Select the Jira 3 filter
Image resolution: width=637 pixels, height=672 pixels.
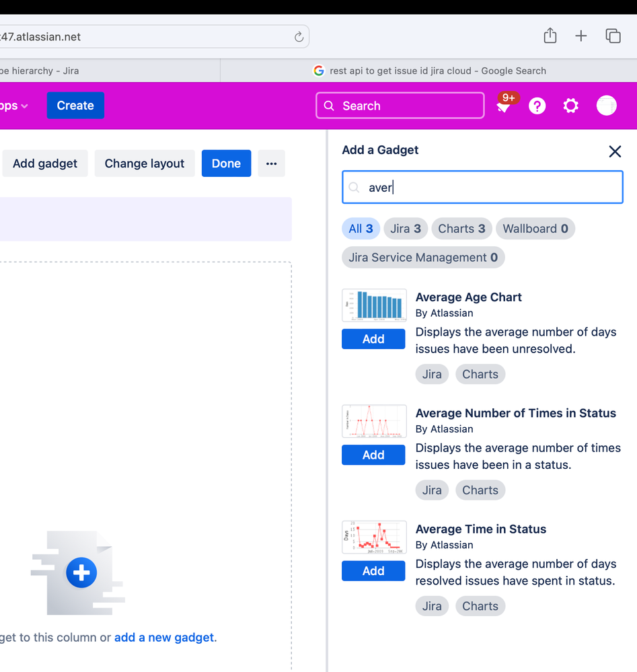[x=406, y=229]
